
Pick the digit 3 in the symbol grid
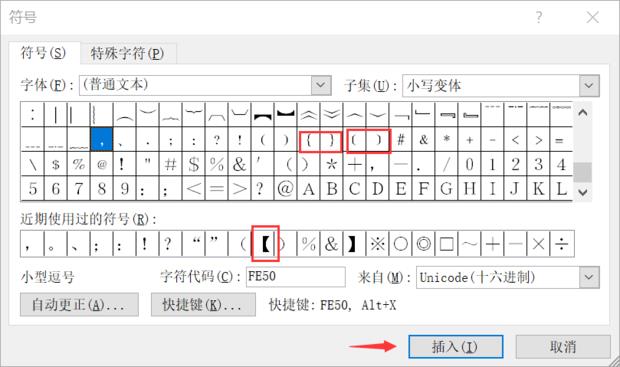point(538,164)
